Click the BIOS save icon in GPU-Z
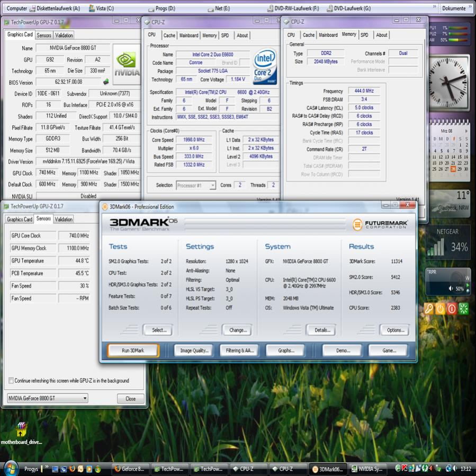476x476 pixels. click(x=106, y=82)
